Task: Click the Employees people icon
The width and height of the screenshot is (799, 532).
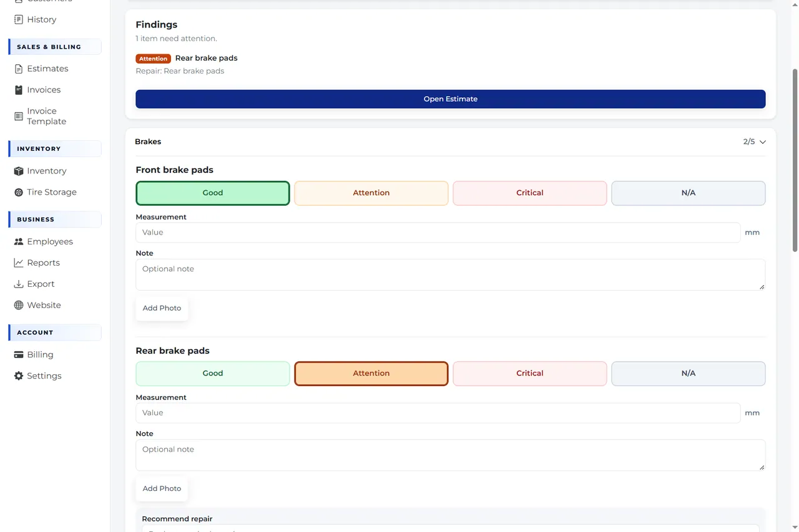Action: tap(19, 241)
